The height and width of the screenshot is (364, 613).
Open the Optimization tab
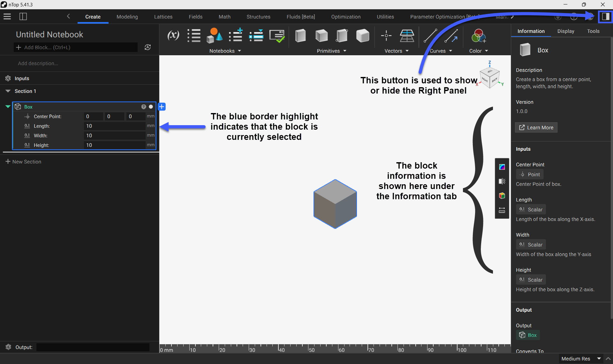point(346,17)
